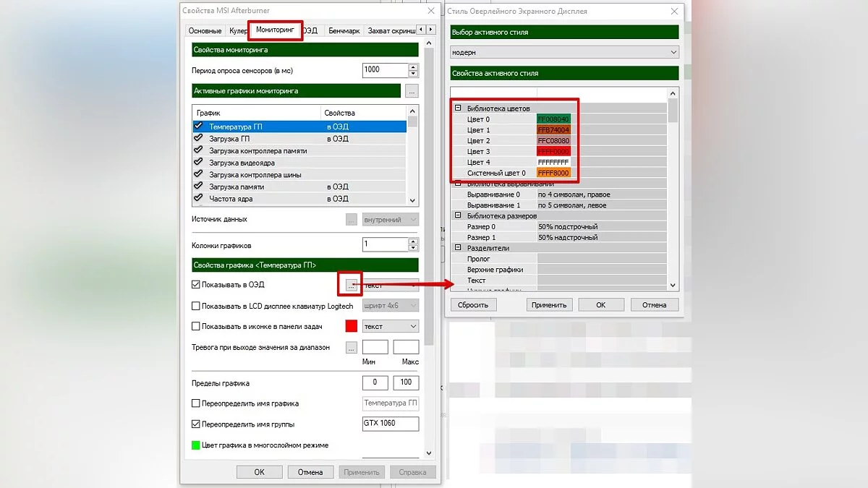The image size is (868, 488).
Task: Toggle checkmark for Частота ядра graph
Action: coord(198,198)
